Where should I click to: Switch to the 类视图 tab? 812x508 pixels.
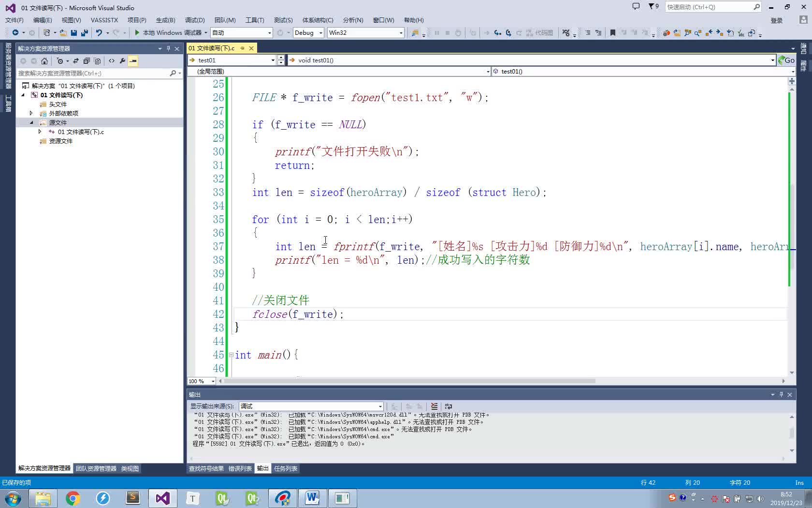point(130,468)
